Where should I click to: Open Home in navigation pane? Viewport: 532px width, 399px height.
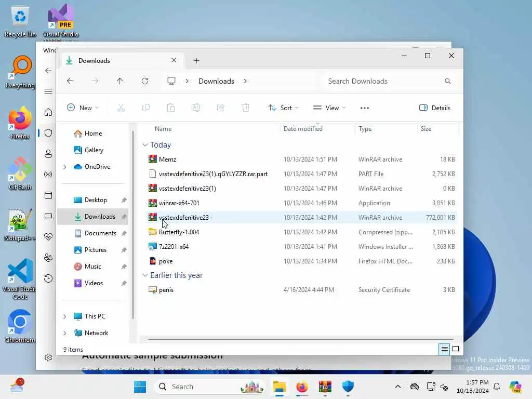92,134
